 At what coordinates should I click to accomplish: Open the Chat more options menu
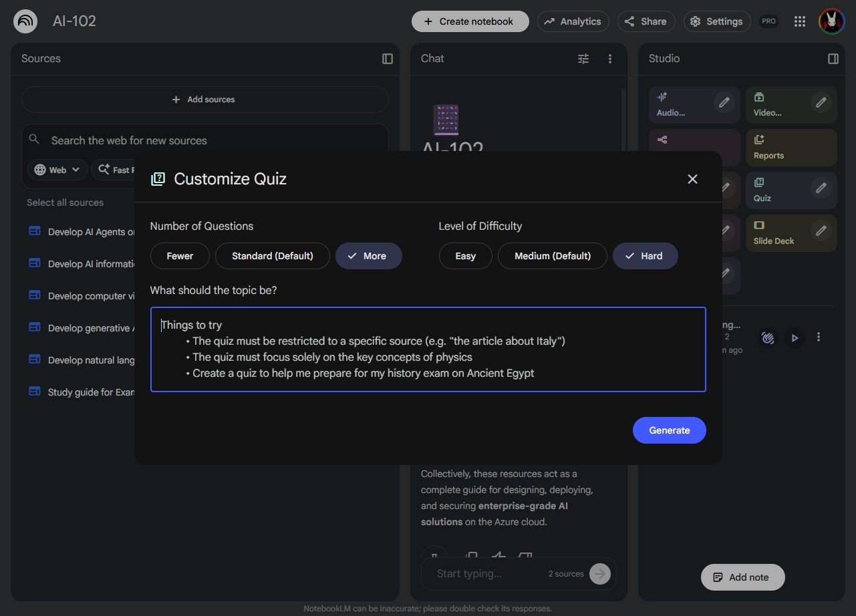tap(610, 59)
